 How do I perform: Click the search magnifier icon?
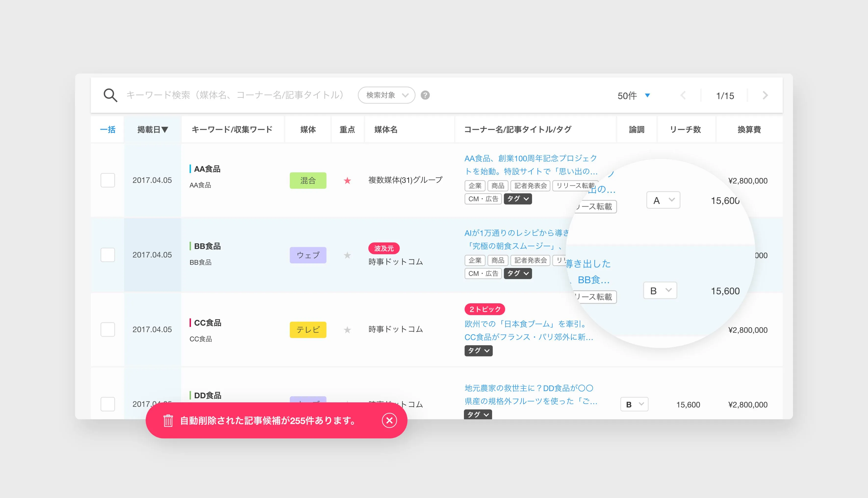pos(110,95)
